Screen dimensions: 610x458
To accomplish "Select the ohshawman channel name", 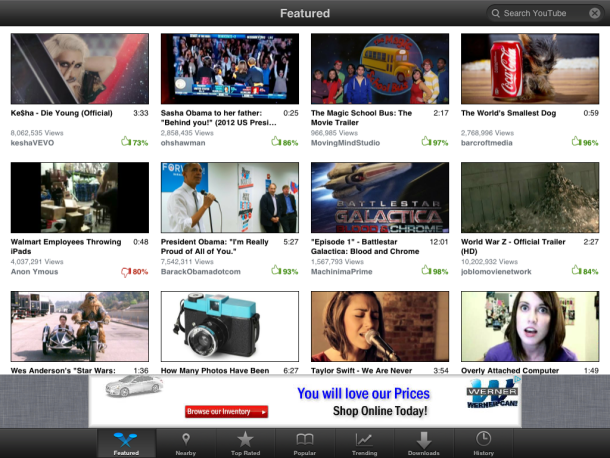I will (183, 143).
